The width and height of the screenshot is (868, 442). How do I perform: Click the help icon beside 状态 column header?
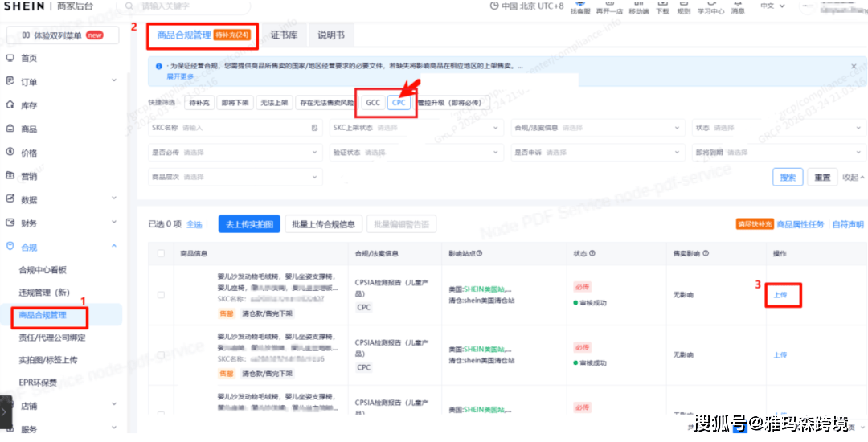click(592, 253)
